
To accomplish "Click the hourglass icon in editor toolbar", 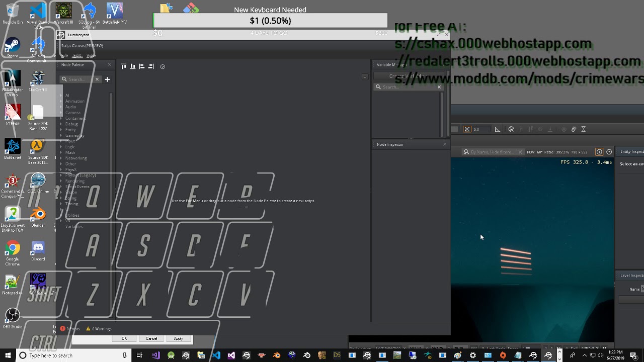I will 584,129.
